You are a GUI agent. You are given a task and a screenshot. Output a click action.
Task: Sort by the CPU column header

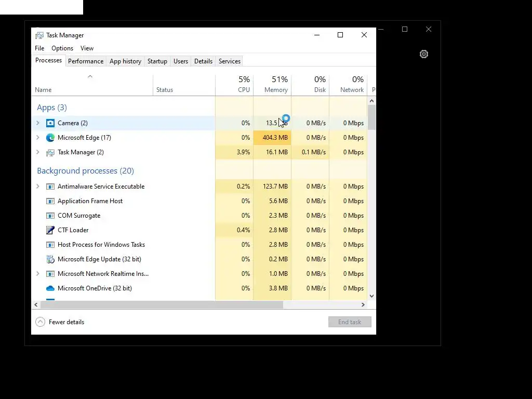coord(234,85)
